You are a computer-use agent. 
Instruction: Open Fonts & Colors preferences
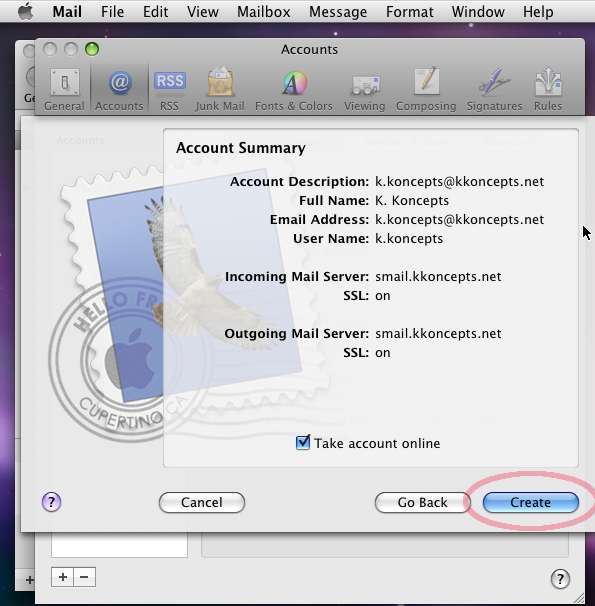point(294,90)
